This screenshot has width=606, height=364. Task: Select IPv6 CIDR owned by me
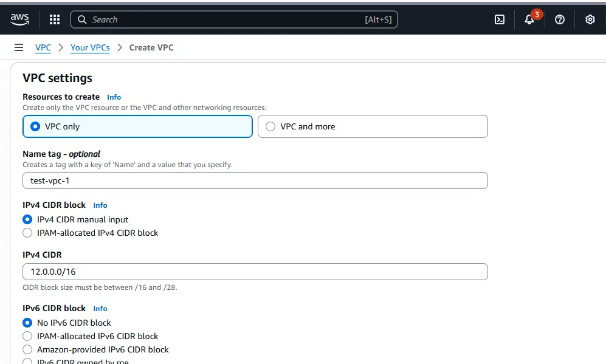tap(76, 362)
